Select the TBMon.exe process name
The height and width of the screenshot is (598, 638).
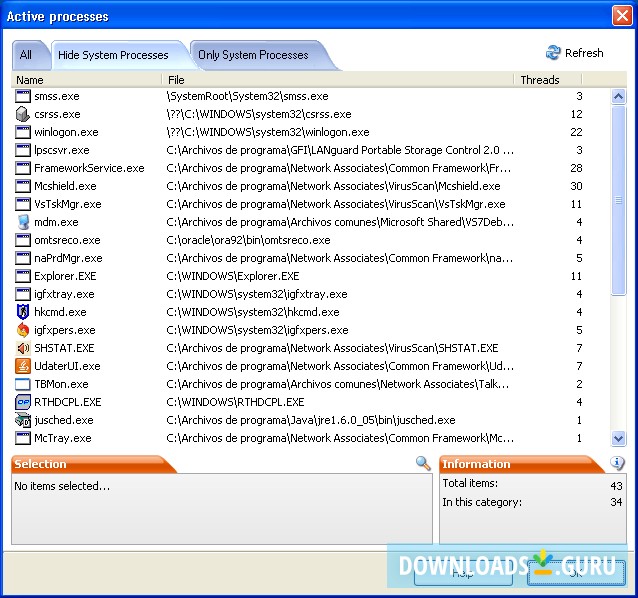(x=61, y=384)
